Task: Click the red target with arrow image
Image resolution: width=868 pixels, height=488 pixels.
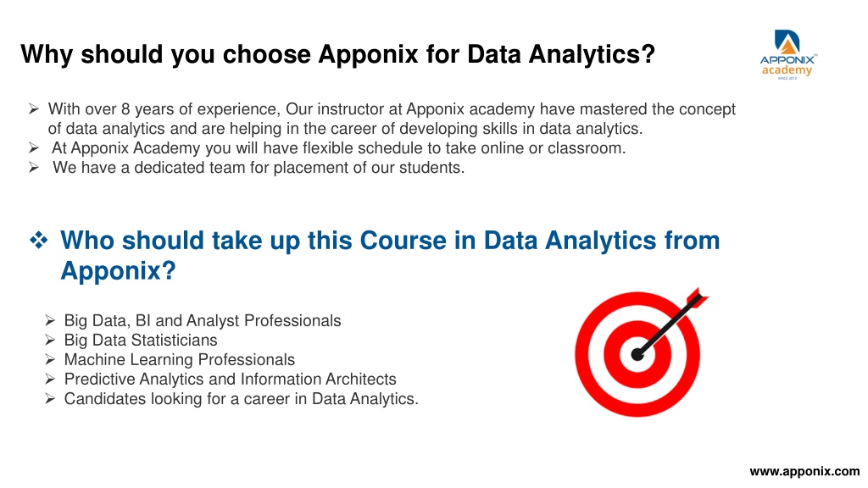Action: [641, 352]
